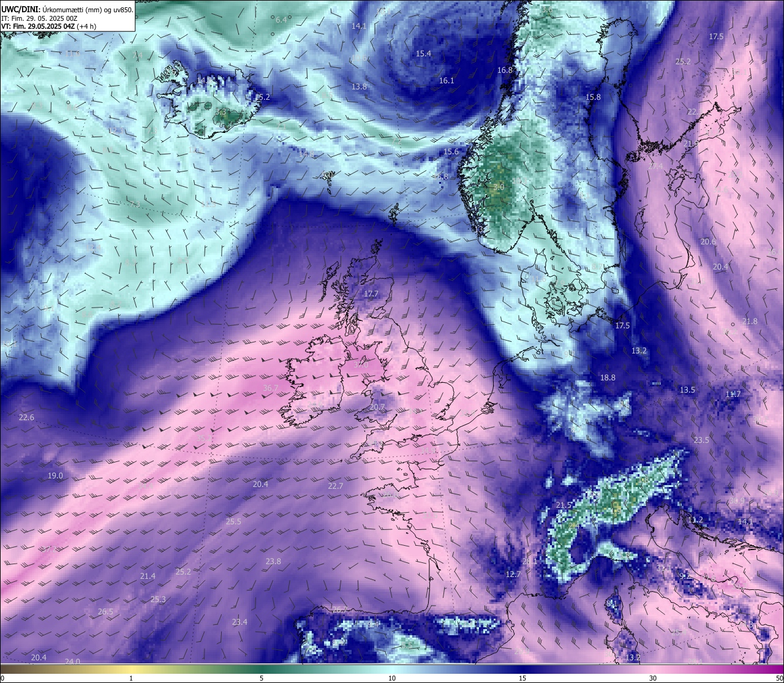Click the 22.6 value on the map
The height and width of the screenshot is (683, 784).
click(x=26, y=417)
